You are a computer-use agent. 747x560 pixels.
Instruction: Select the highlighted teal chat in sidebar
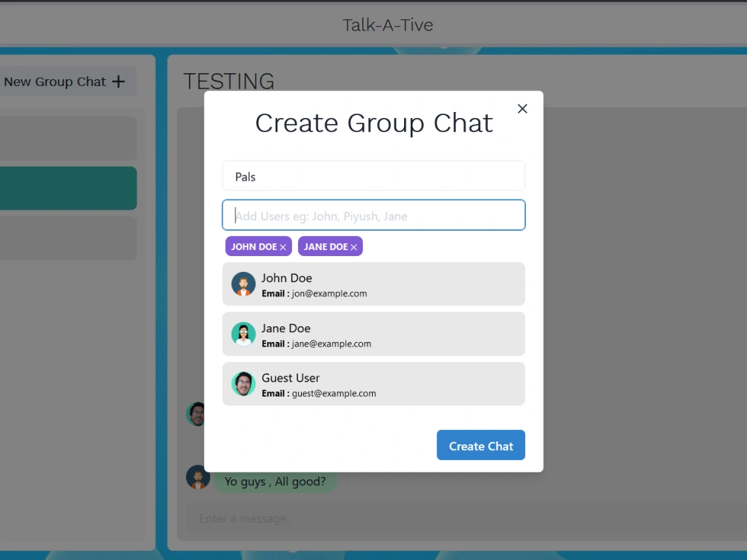(x=68, y=188)
